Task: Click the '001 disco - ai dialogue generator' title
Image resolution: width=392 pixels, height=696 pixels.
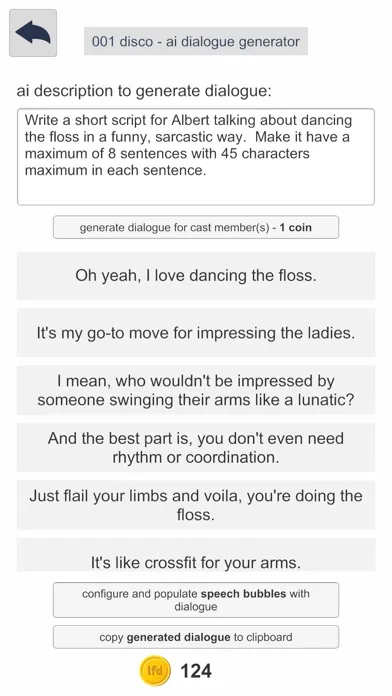Action: 196,42
